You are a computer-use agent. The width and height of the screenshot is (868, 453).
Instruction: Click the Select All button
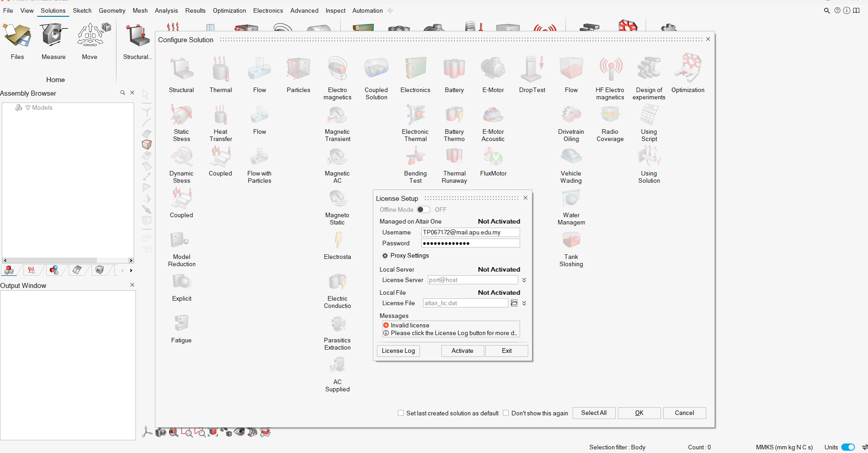pyautogui.click(x=594, y=413)
